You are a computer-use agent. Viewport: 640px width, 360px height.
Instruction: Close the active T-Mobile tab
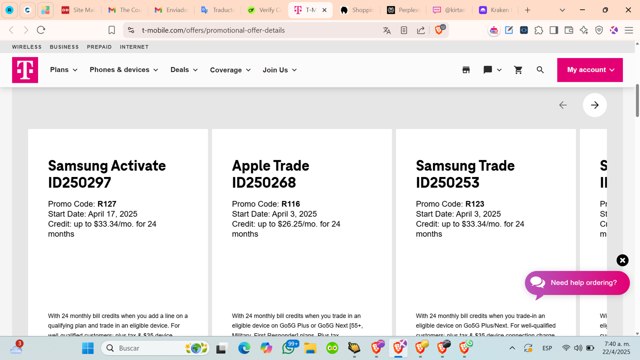(324, 10)
